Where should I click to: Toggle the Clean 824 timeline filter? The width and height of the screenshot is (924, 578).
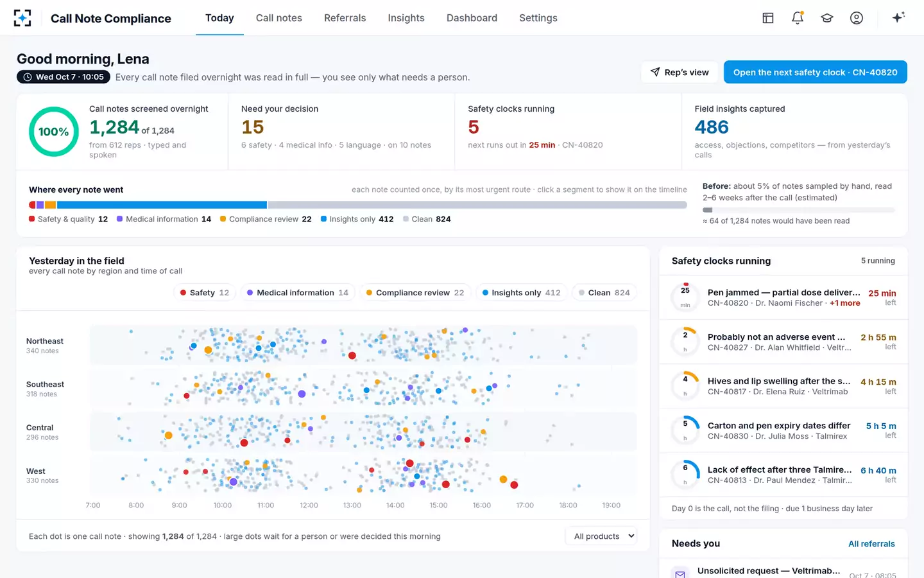click(x=604, y=293)
